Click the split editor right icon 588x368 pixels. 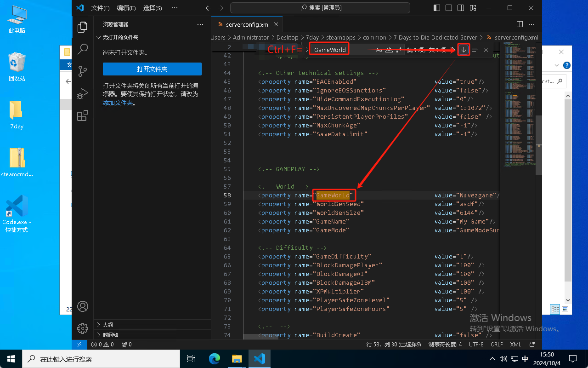520,24
